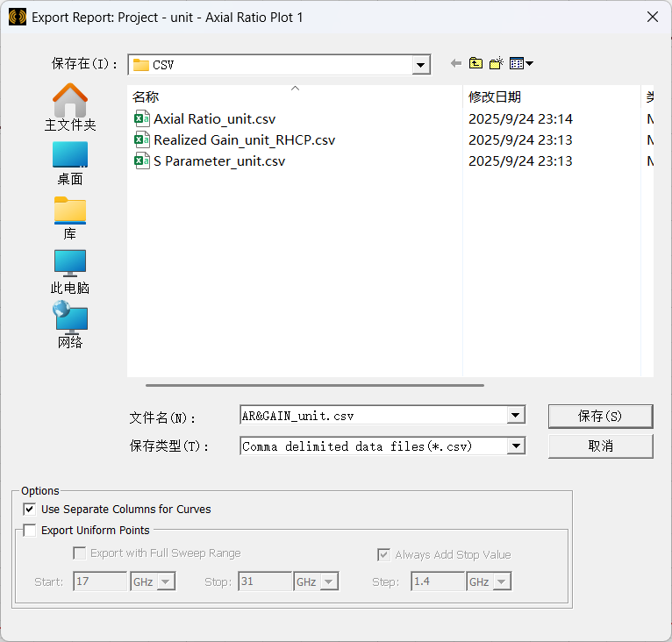Toggle Use Separate Columns for Curves
The height and width of the screenshot is (642, 672).
click(x=30, y=509)
